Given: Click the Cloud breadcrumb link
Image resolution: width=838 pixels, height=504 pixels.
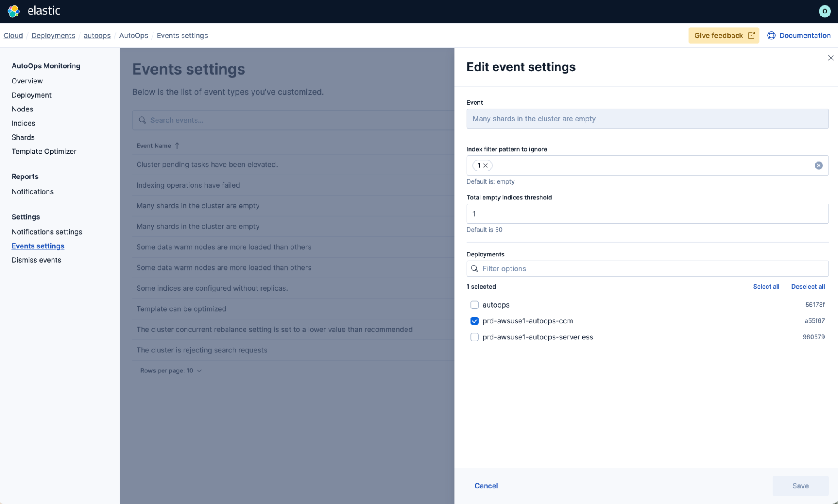Looking at the screenshot, I should click(13, 36).
